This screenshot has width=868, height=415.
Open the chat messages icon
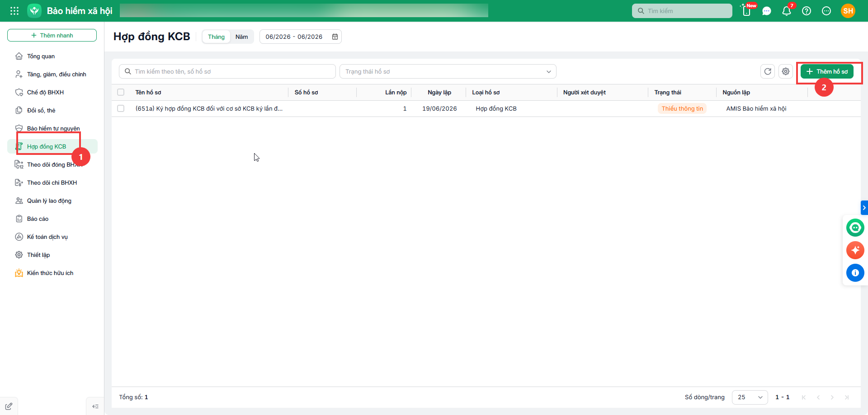pyautogui.click(x=767, y=11)
